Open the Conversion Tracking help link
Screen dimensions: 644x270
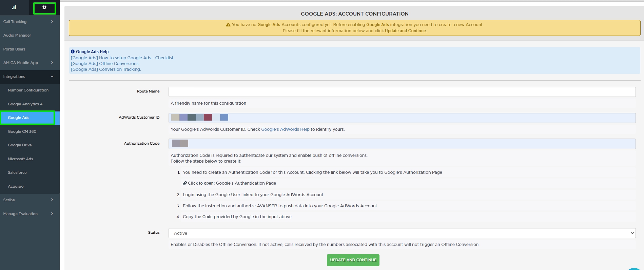[x=106, y=69]
